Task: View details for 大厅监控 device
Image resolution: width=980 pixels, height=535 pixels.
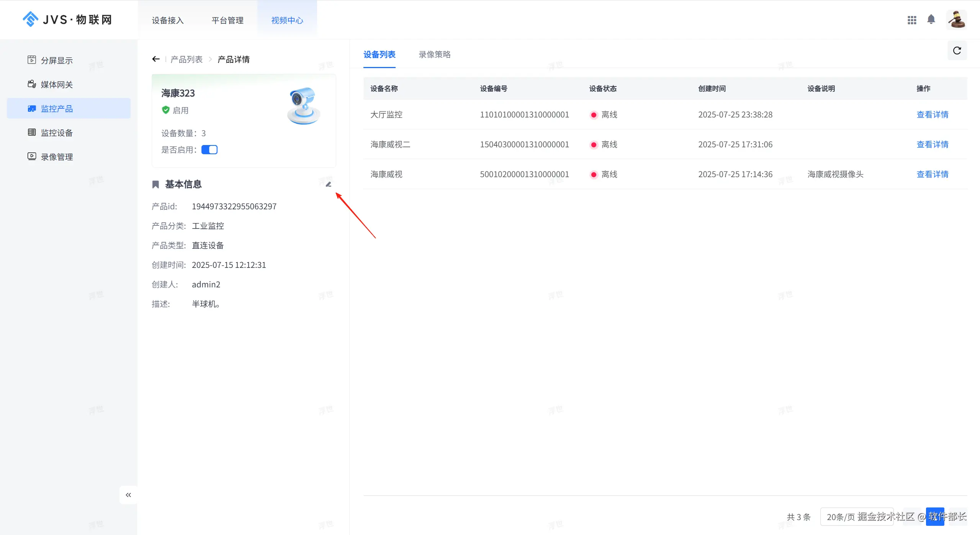Action: coord(932,114)
